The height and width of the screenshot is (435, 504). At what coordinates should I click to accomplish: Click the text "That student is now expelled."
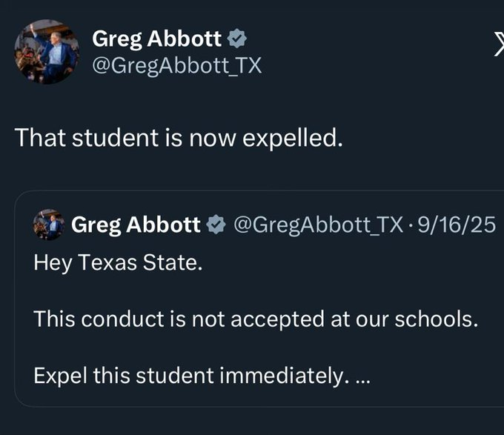[179, 138]
